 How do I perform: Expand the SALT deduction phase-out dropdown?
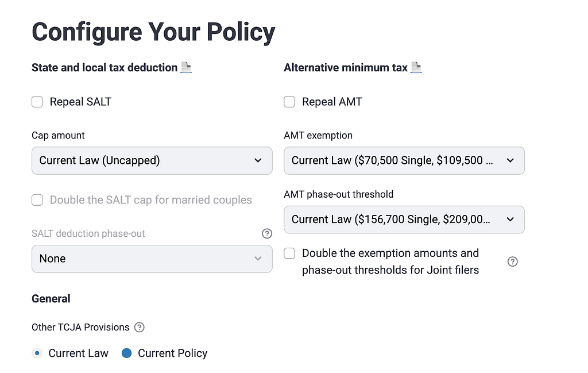(152, 259)
